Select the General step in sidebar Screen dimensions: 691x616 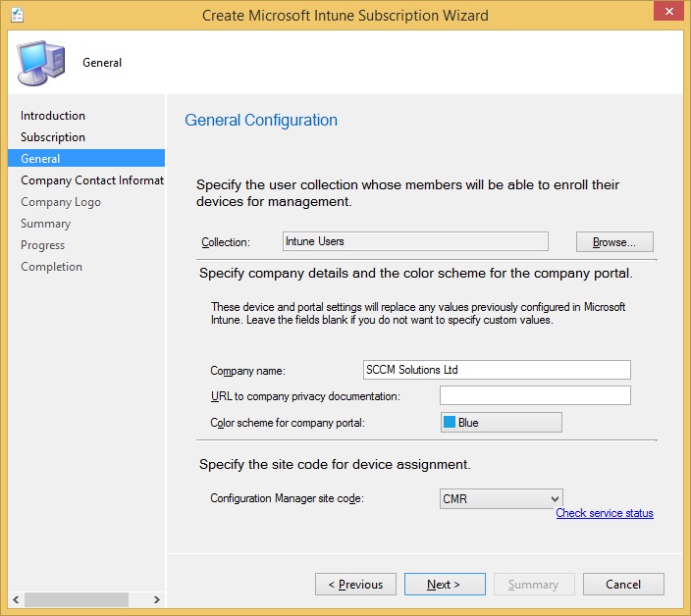(40, 159)
